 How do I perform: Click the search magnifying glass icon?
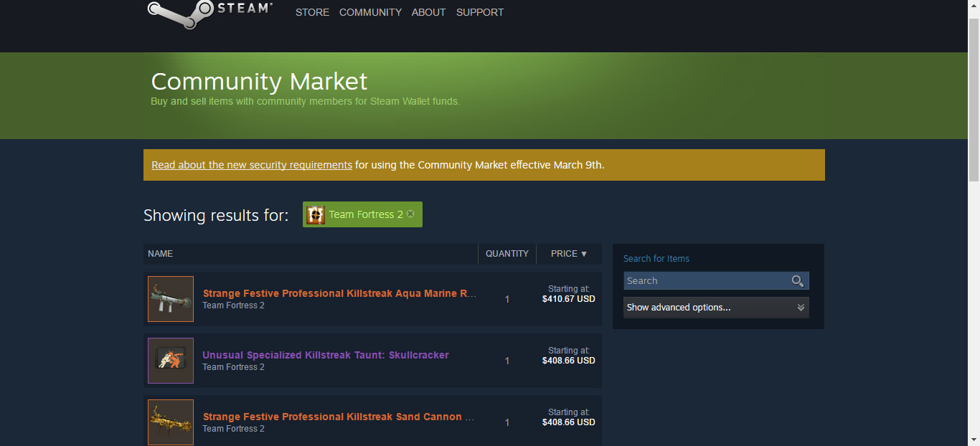click(797, 281)
